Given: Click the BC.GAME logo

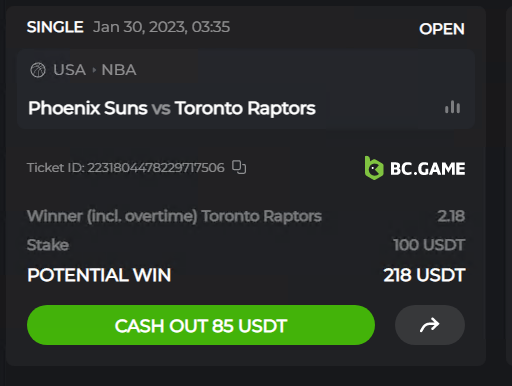Looking at the screenshot, I should [415, 168].
